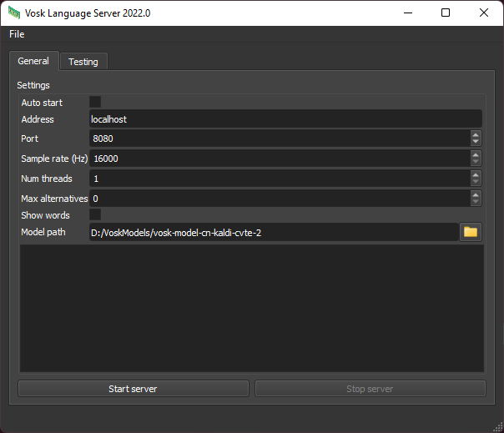Click the Sample rate (Hz) label
The width and height of the screenshot is (504, 433).
click(x=54, y=159)
